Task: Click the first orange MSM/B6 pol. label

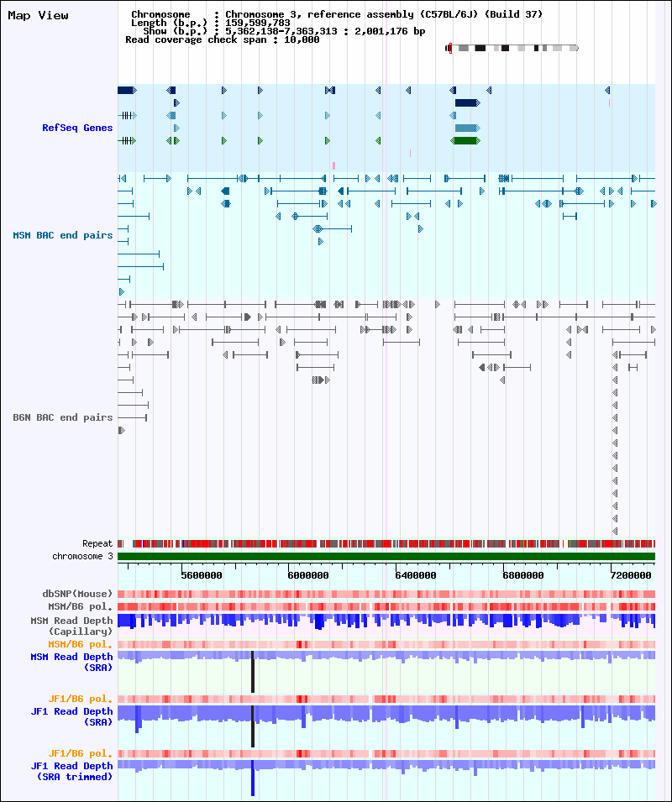Action: click(81, 644)
